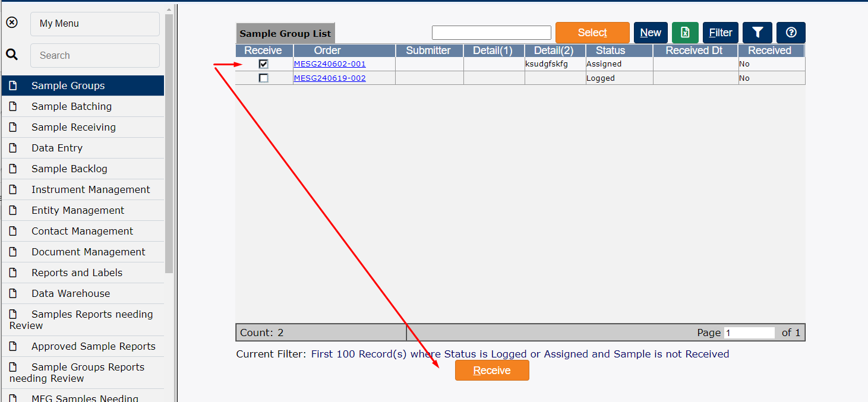Uncheck Receive box for MESG240602-001

tap(264, 64)
